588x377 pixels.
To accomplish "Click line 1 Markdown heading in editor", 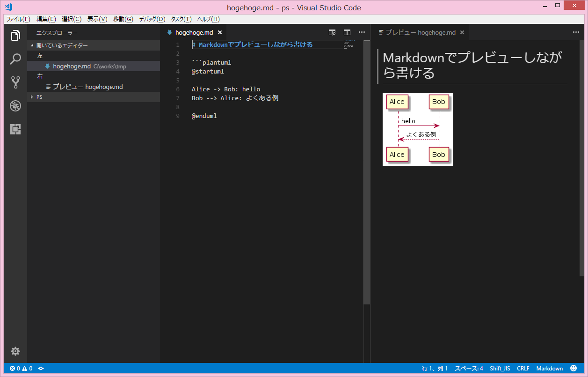I will point(252,45).
